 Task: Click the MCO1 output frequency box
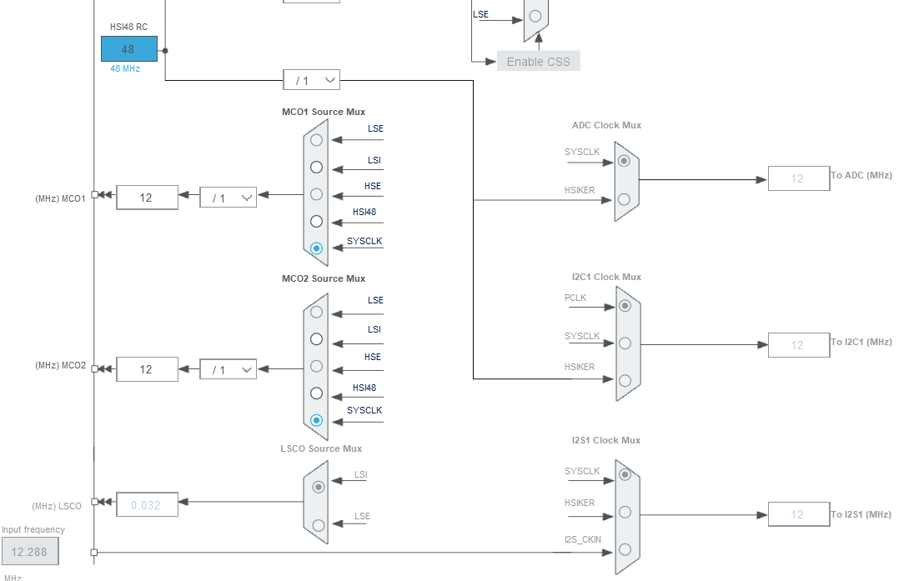[148, 198]
